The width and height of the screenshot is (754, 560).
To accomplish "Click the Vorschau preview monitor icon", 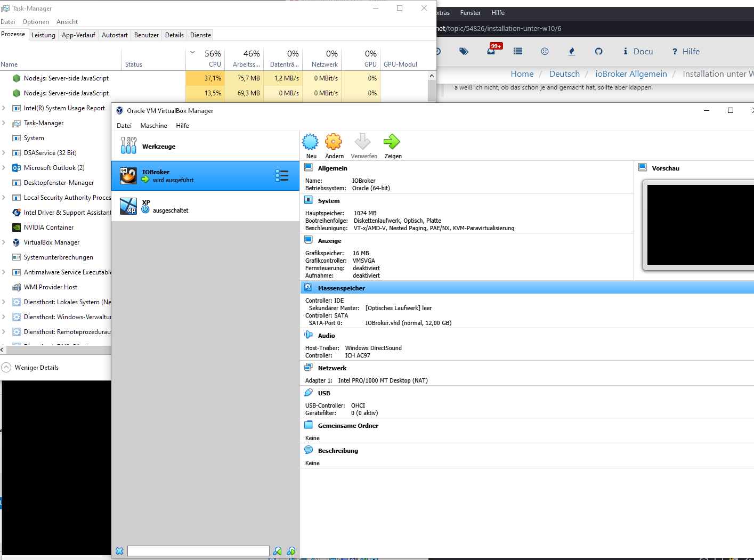I will coord(643,167).
